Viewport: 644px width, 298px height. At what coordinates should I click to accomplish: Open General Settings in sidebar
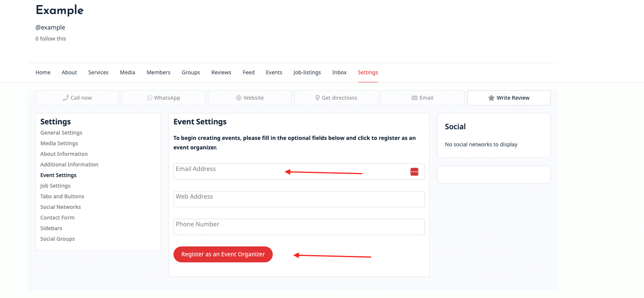[61, 133]
